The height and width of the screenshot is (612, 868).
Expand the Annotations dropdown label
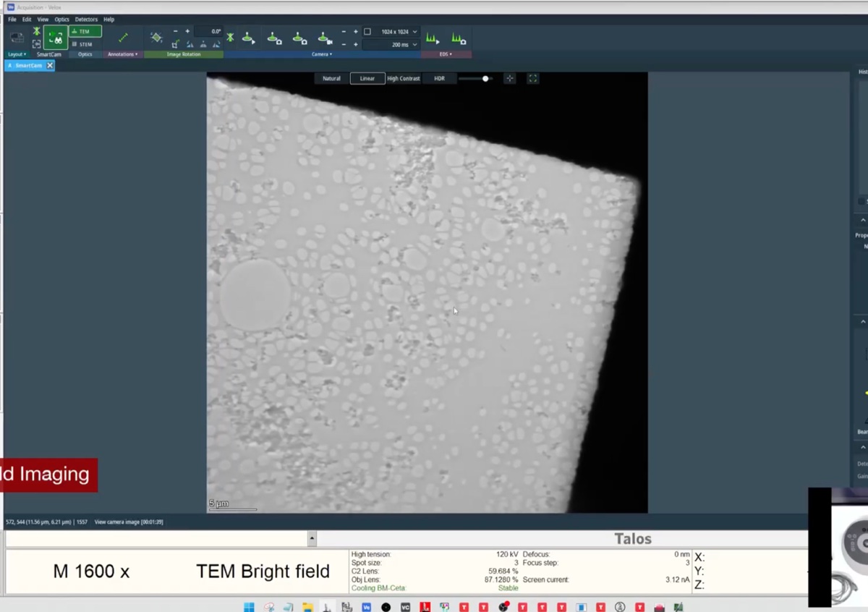click(123, 54)
